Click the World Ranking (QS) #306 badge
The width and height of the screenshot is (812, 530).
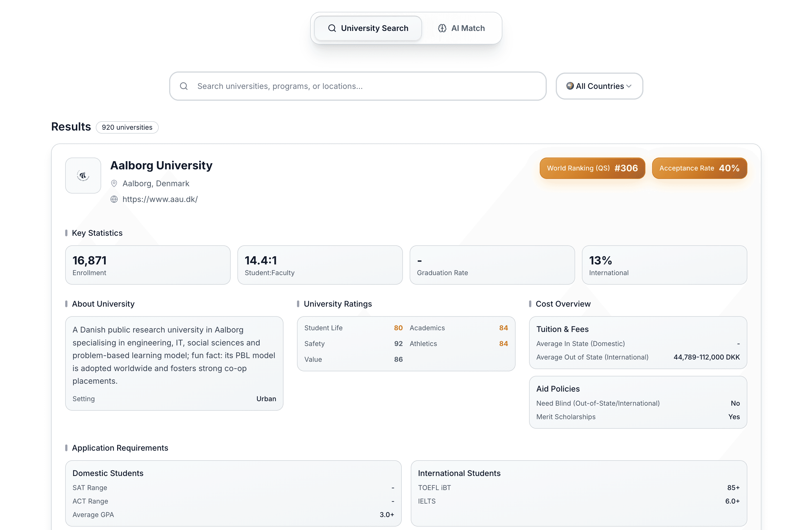(x=592, y=168)
